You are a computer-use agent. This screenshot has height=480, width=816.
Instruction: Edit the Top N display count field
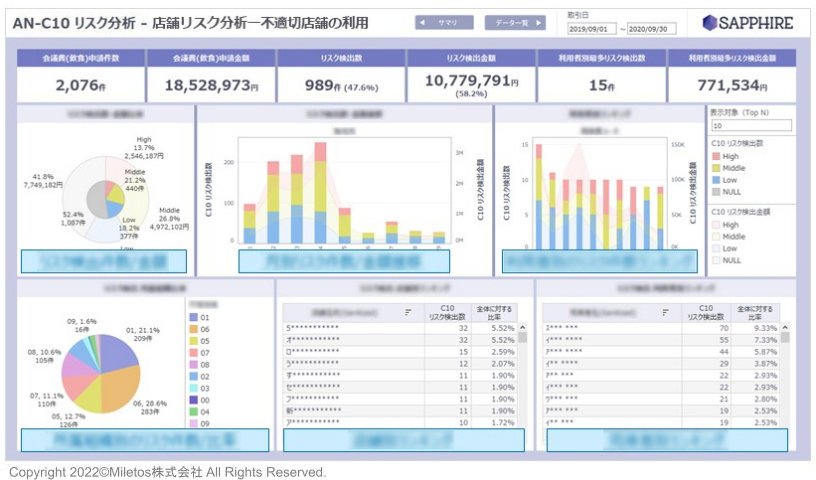tap(751, 125)
